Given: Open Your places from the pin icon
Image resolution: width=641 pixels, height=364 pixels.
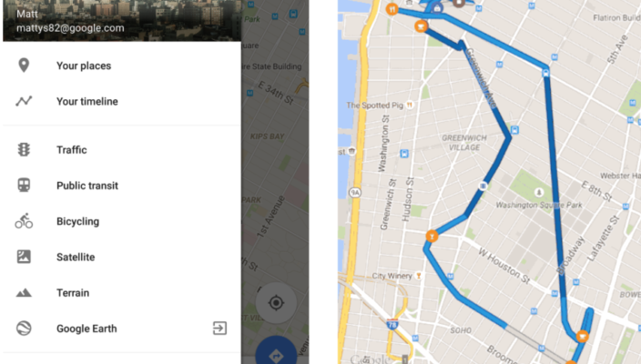Looking at the screenshot, I should (x=24, y=66).
